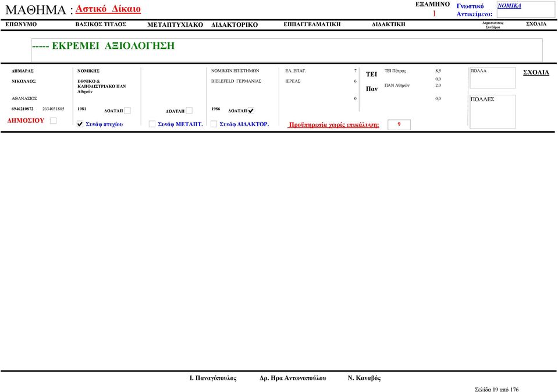Toggle the ΔΗΜΟΣΙΟΥ checkbox
This screenshot has width=558, height=392.
[x=53, y=121]
